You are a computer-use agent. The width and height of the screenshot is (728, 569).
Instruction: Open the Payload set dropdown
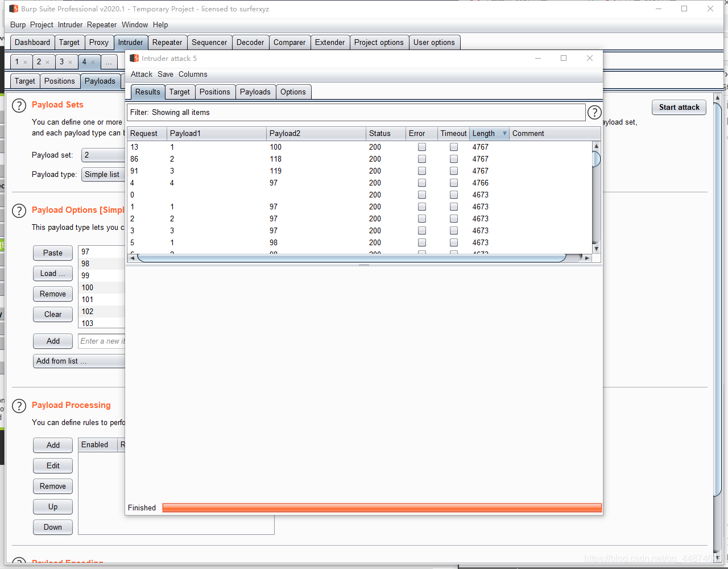coord(104,155)
